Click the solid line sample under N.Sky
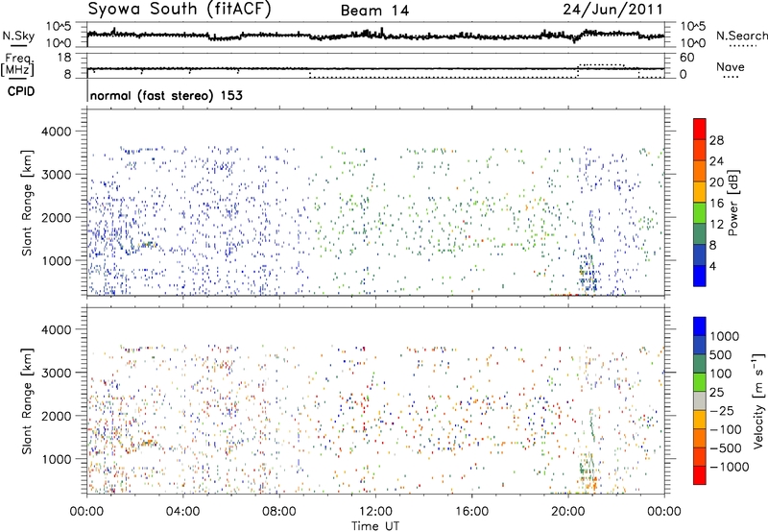768x532 pixels. (18, 45)
